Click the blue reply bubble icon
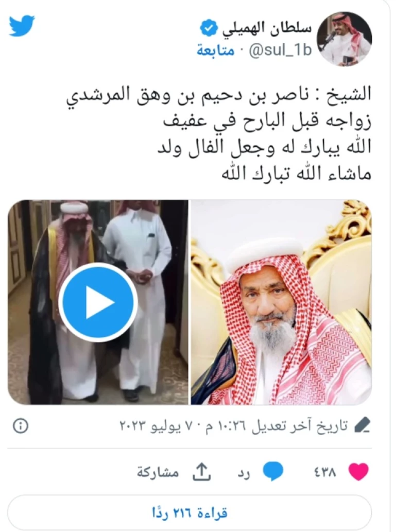The image size is (412, 532). (273, 472)
